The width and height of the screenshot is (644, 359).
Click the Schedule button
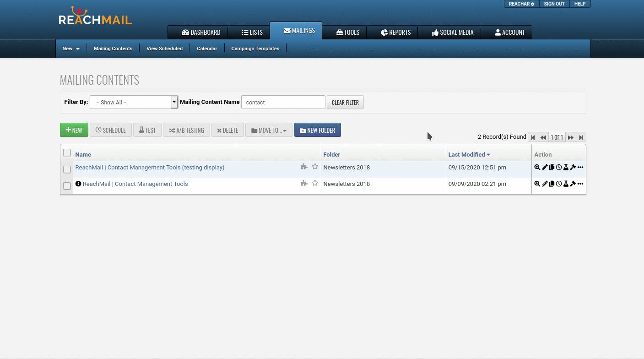point(111,130)
